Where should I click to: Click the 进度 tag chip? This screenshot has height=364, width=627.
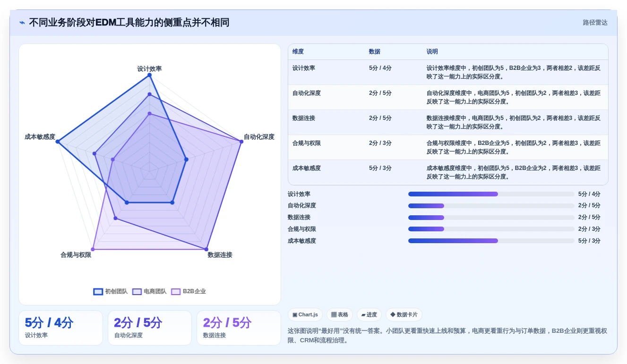[x=369, y=315]
